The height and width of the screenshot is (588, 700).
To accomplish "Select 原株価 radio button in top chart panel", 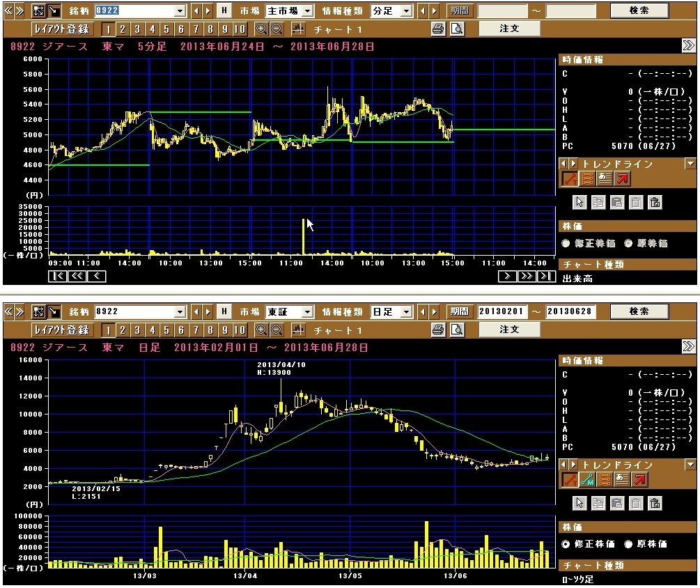I will click(628, 243).
